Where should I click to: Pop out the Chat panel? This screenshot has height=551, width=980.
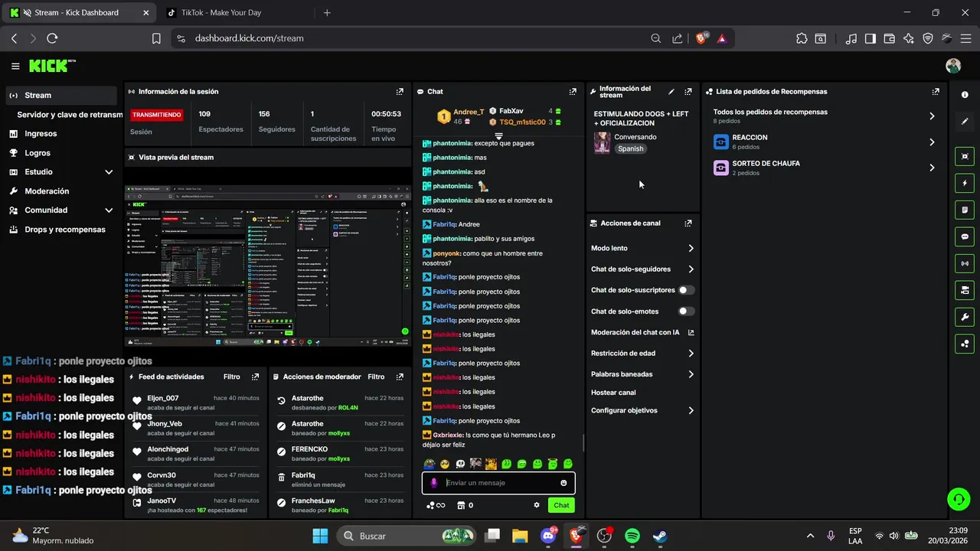[x=573, y=91]
